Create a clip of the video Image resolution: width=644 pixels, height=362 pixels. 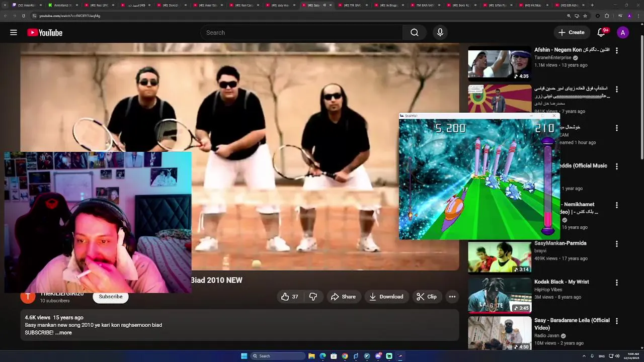(427, 297)
